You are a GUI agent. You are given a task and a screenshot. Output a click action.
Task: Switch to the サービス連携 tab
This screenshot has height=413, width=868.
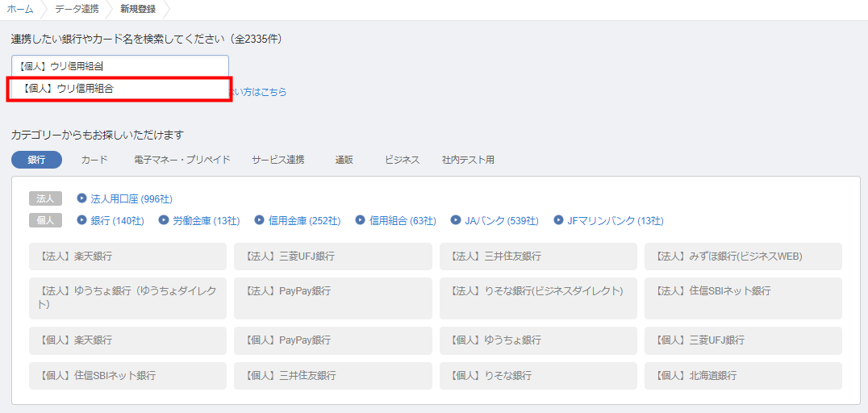(x=278, y=160)
